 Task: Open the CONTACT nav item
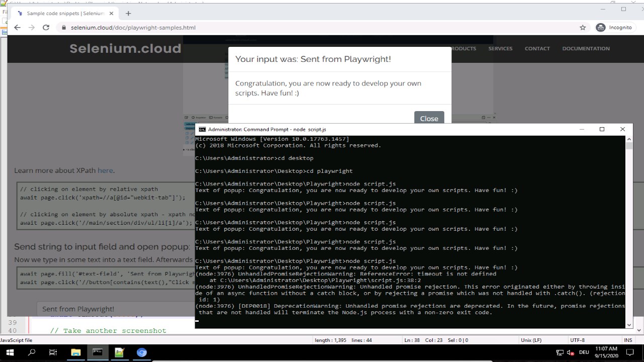point(537,49)
